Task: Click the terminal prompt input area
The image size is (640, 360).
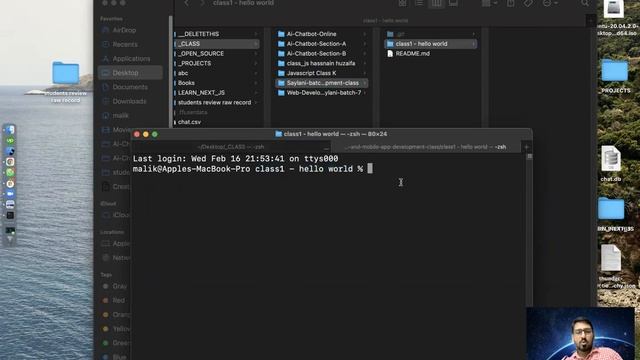Action: [x=370, y=169]
